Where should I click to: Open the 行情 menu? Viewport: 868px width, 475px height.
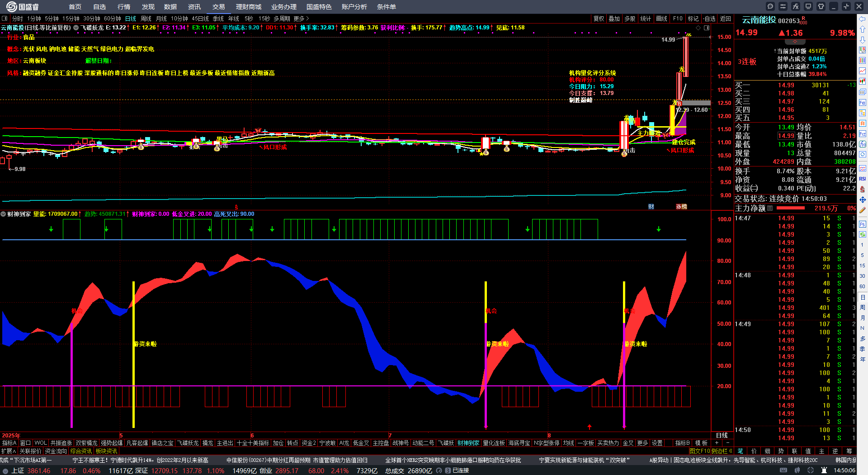[x=124, y=7]
